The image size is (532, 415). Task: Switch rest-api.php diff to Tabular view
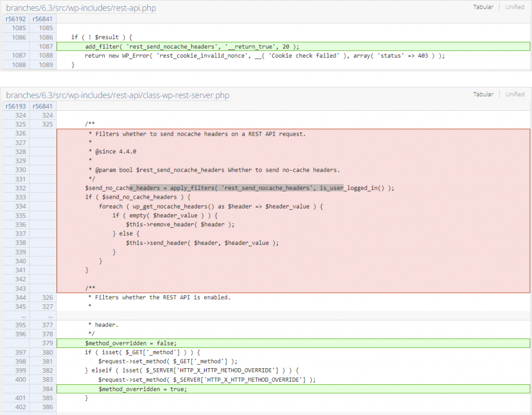pos(483,7)
